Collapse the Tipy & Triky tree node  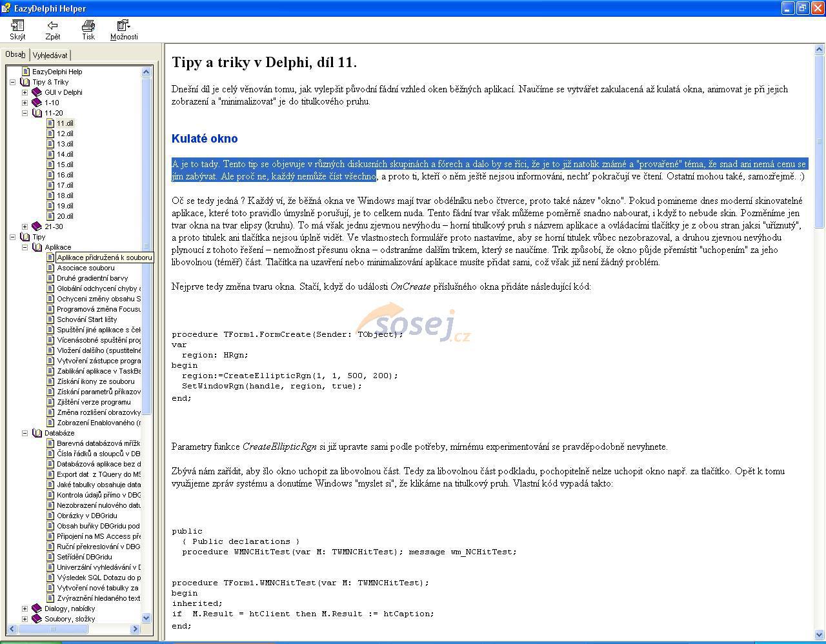pyautogui.click(x=13, y=82)
